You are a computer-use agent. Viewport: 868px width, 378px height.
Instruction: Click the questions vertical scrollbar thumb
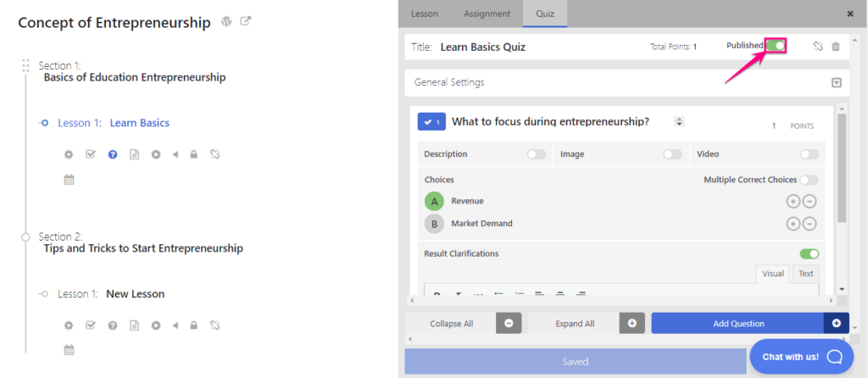(842, 168)
